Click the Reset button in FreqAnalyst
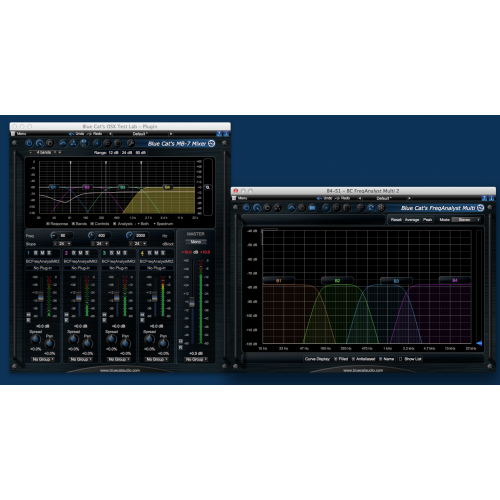Image resolution: width=500 pixels, height=500 pixels. pos(396,220)
